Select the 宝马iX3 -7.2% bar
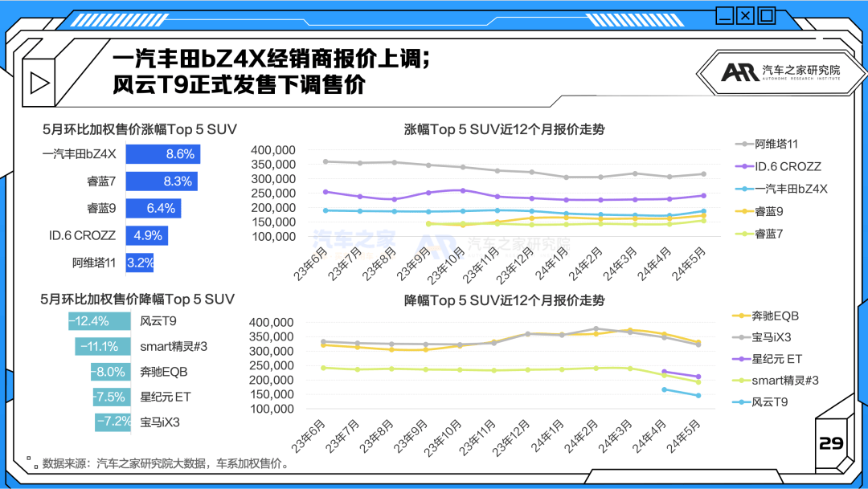 113,422
